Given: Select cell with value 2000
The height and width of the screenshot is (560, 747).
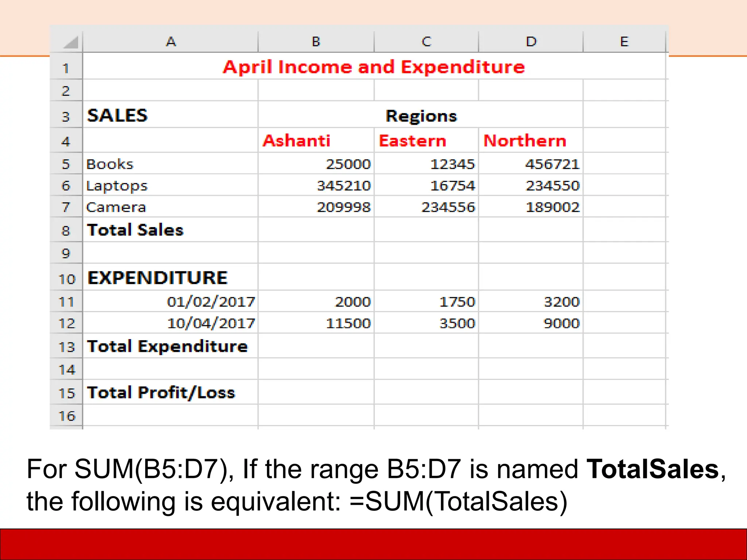Looking at the screenshot, I should [316, 301].
